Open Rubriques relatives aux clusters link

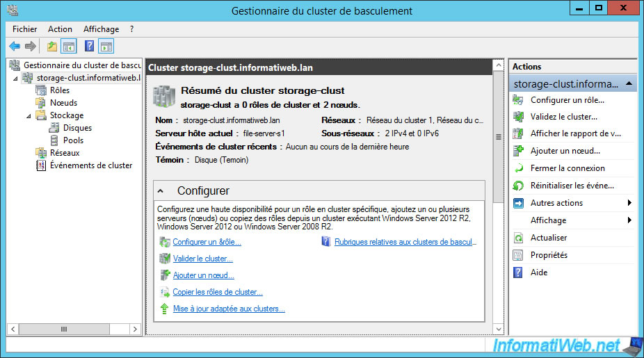[x=405, y=242]
